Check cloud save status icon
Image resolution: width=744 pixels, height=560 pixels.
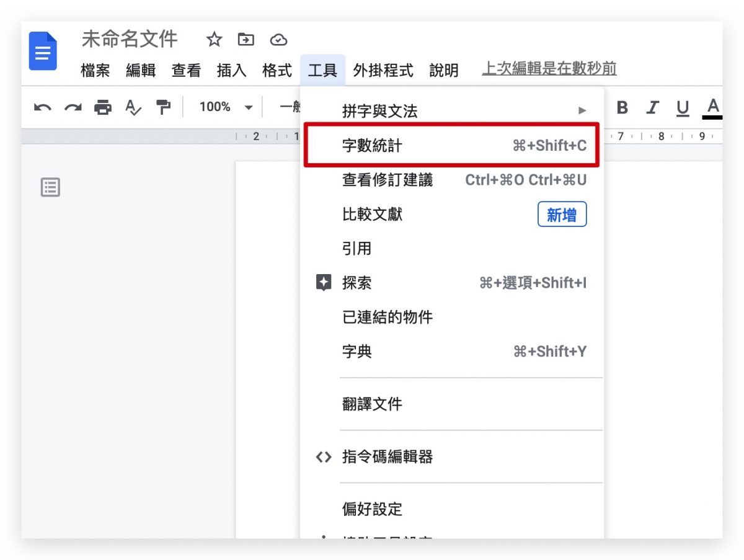tap(279, 40)
